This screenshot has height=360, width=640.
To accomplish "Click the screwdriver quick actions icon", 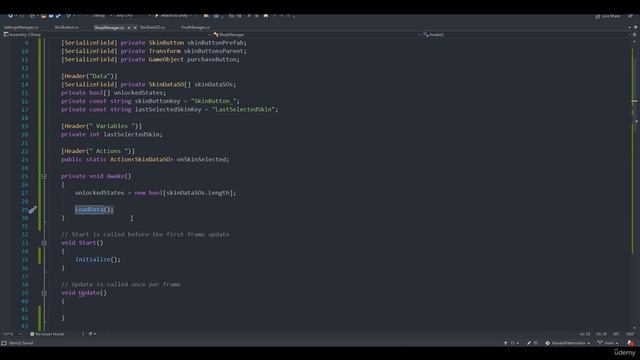I will pyautogui.click(x=33, y=210).
